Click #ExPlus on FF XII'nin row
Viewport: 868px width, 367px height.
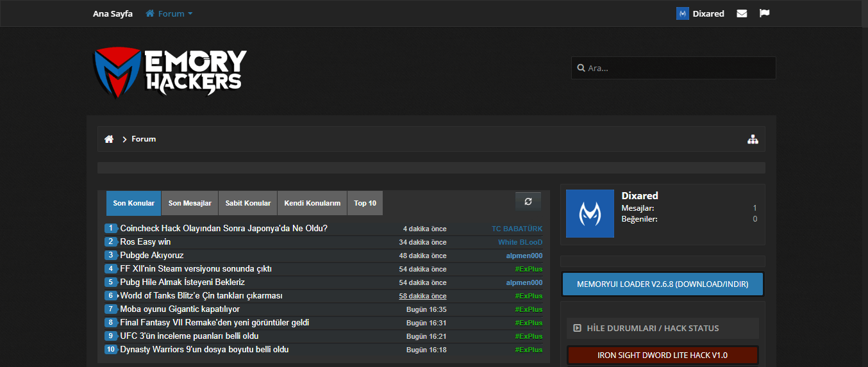pyautogui.click(x=528, y=269)
